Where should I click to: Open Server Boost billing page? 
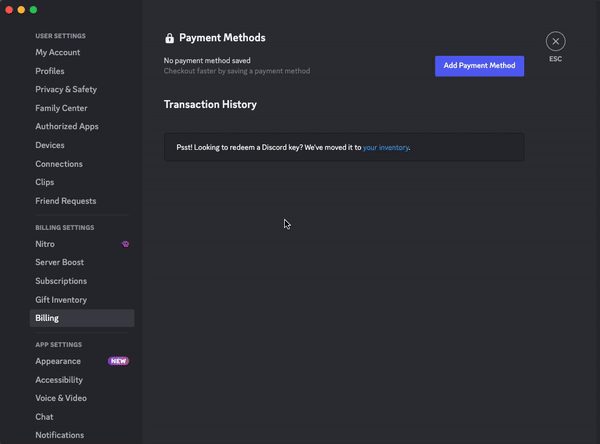point(60,262)
